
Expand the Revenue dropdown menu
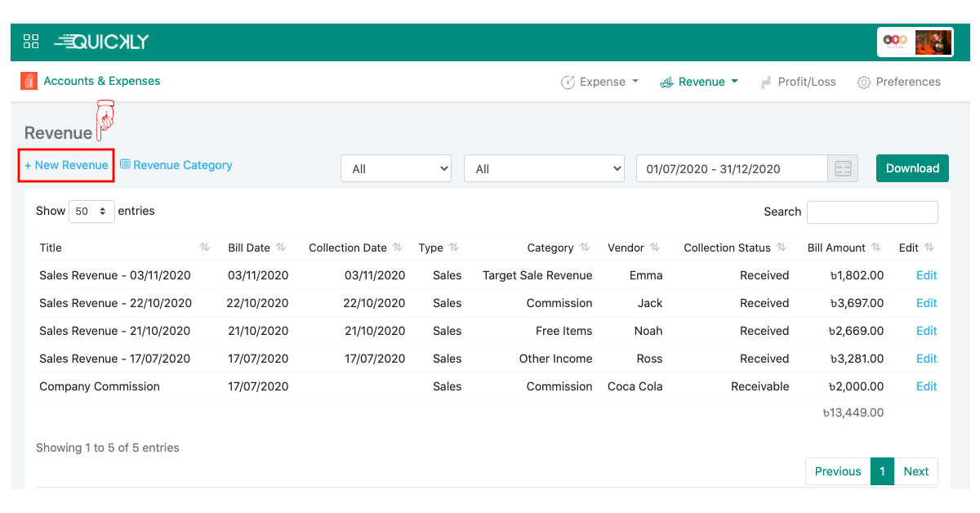pos(699,82)
